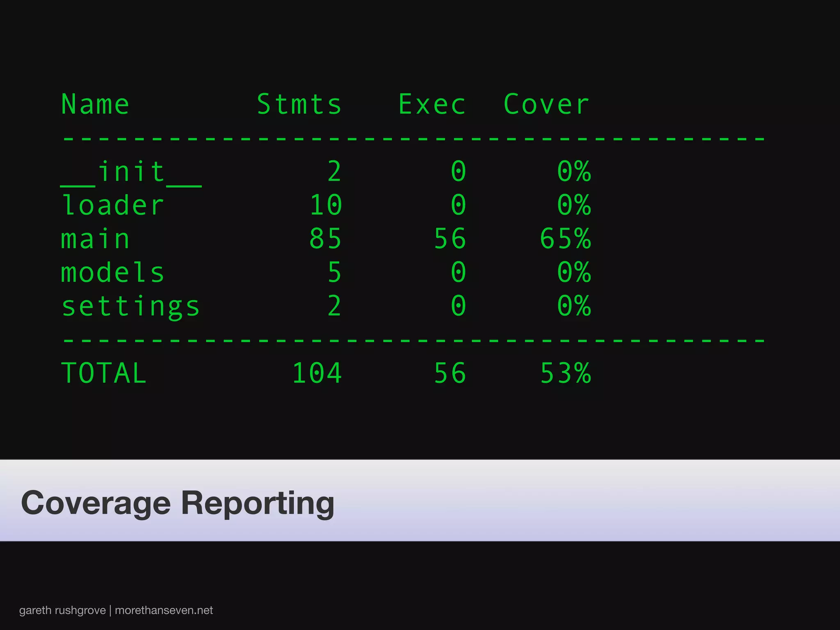This screenshot has height=630, width=840.
Task: Click the 104 total statements value
Action: (x=317, y=373)
